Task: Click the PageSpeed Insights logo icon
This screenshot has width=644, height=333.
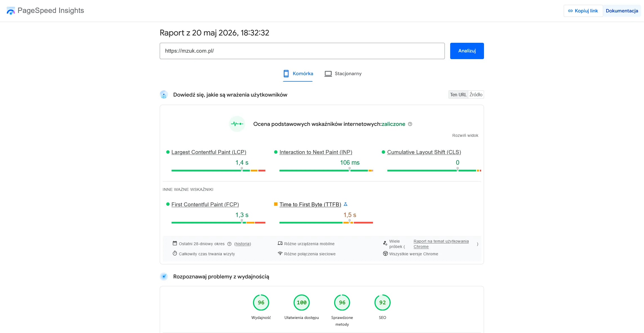Action: click(11, 11)
